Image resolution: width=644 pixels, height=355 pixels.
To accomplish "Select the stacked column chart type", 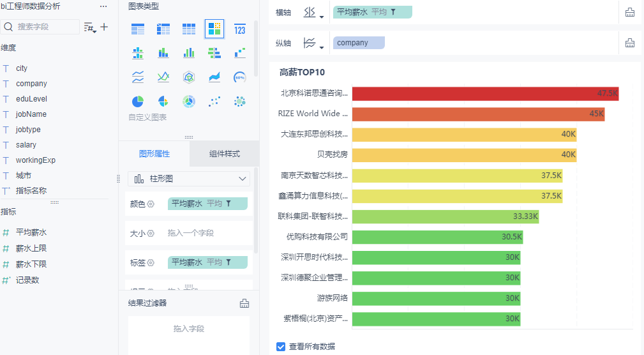I will [163, 53].
